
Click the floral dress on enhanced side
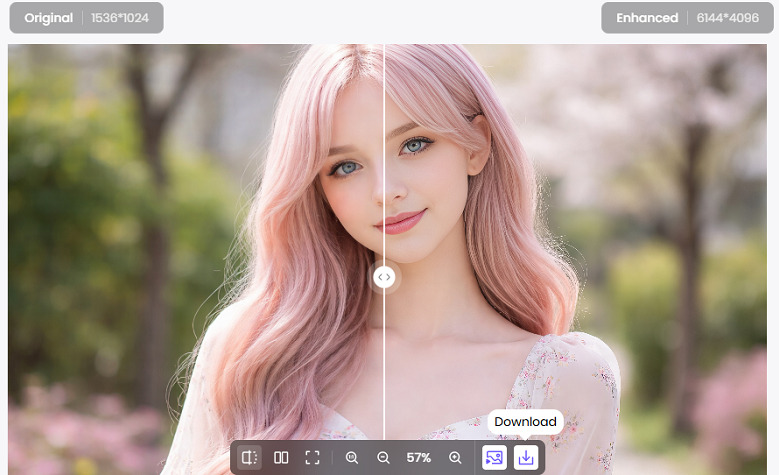[570, 390]
